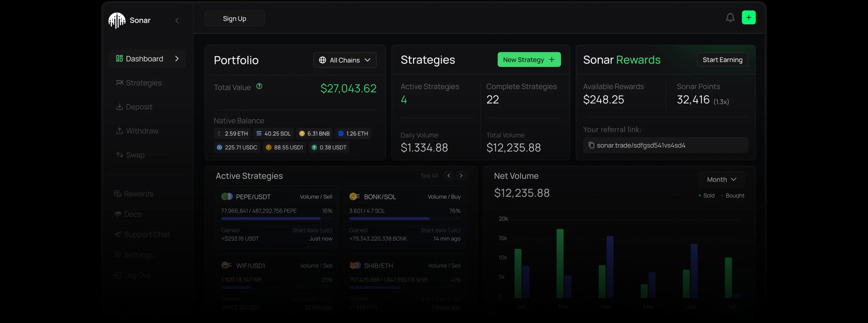Click the PEPE/USDT token pair icon
The height and width of the screenshot is (323, 868).
227,197
